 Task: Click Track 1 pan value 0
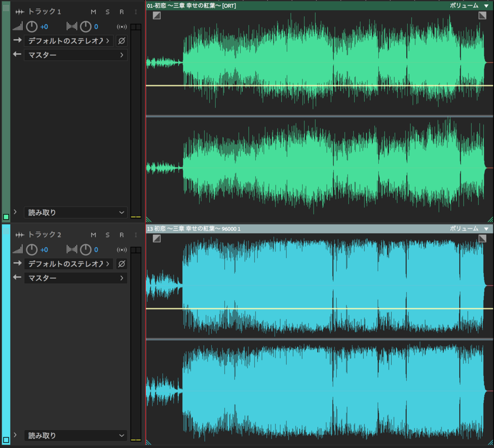click(96, 27)
